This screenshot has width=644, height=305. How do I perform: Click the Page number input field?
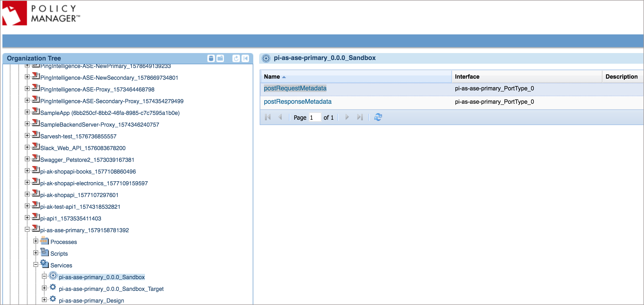(315, 117)
